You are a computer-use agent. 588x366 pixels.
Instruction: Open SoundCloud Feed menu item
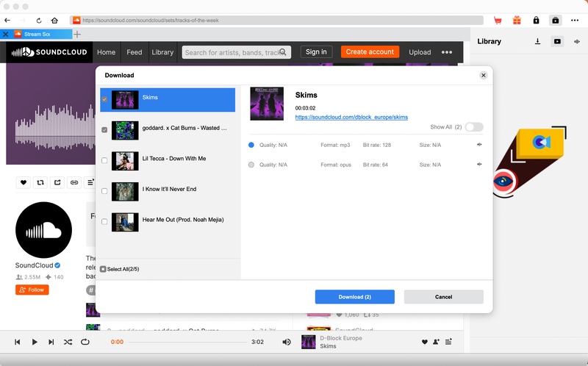135,52
